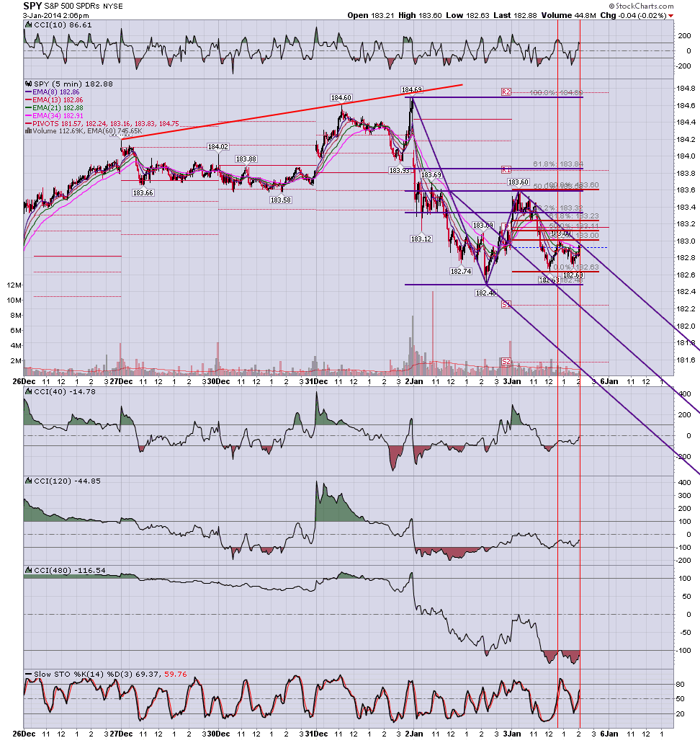This screenshot has width=700, height=743.
Task: Click the 12M volume axis label
Action: [14, 285]
